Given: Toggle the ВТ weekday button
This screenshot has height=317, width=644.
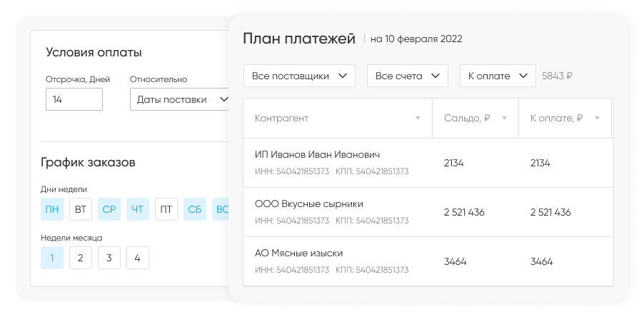Looking at the screenshot, I should [81, 209].
